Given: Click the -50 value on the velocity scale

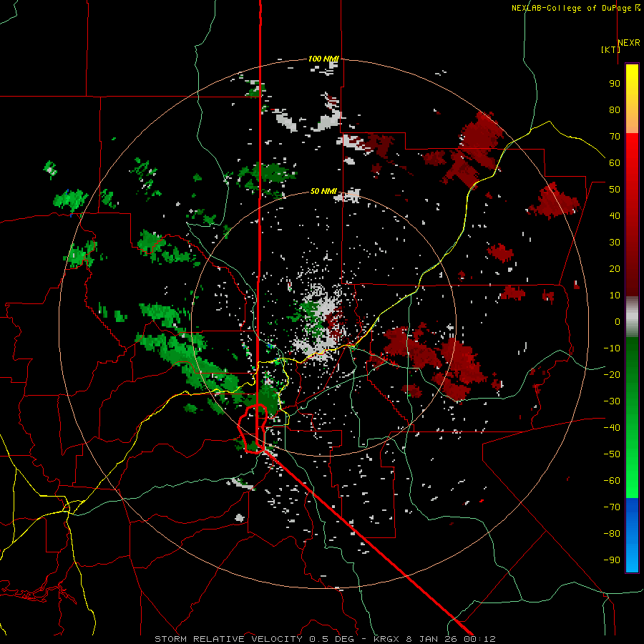Looking at the screenshot, I should point(612,454).
